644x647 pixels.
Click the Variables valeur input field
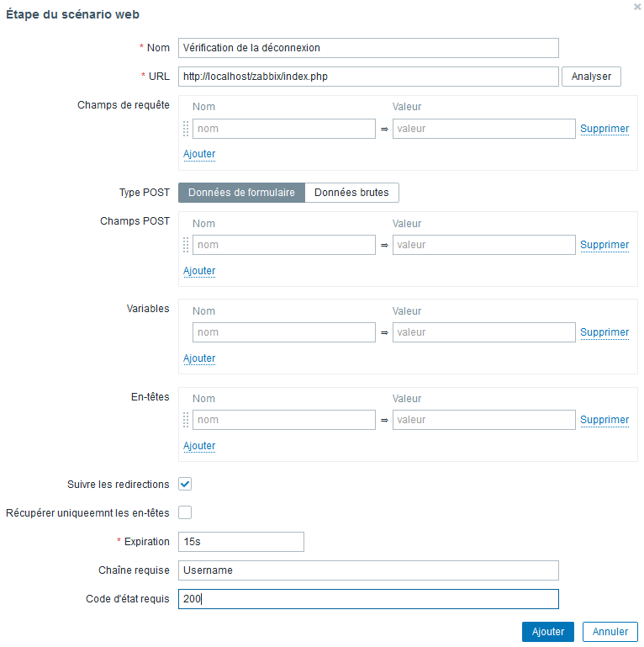tap(484, 332)
